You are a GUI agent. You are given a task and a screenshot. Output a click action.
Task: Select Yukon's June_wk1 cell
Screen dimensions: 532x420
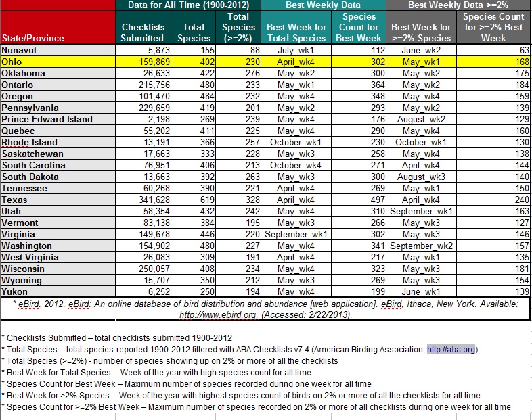421,292
